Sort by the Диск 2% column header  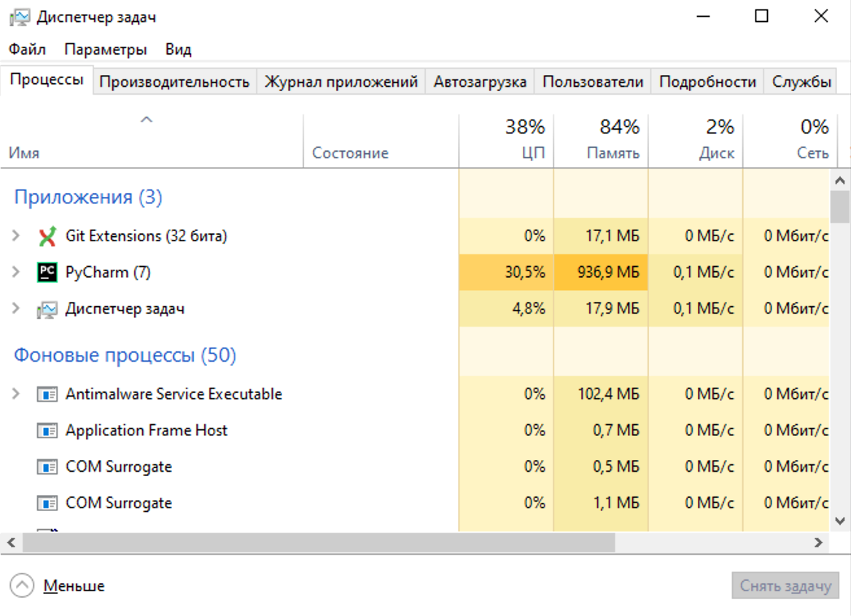point(695,141)
